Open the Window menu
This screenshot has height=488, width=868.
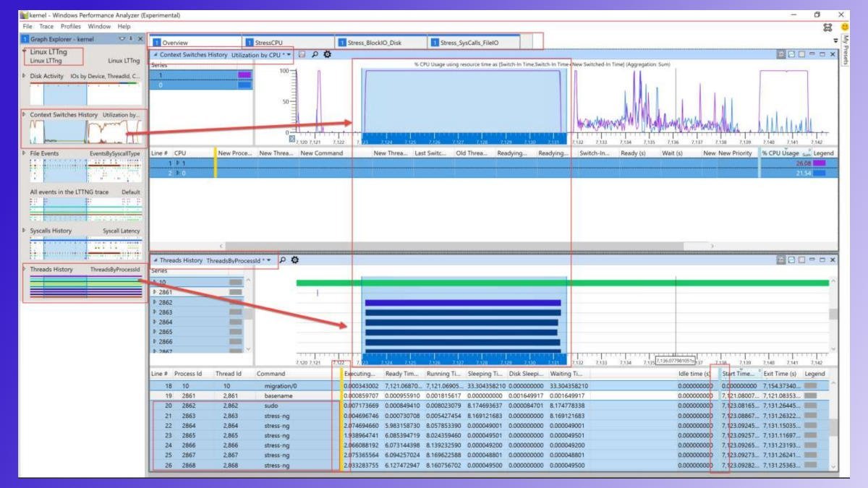(x=99, y=26)
